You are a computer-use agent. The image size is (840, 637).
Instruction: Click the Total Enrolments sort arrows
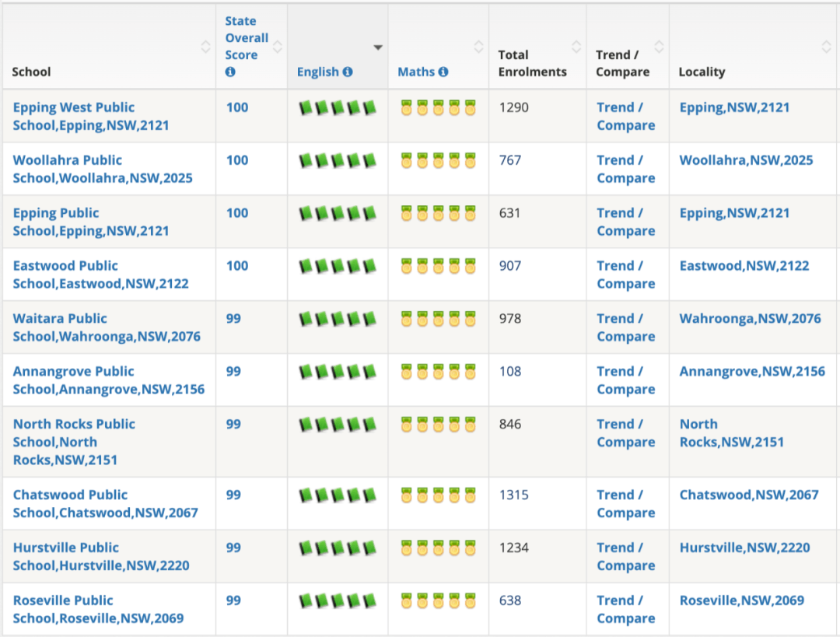click(576, 47)
